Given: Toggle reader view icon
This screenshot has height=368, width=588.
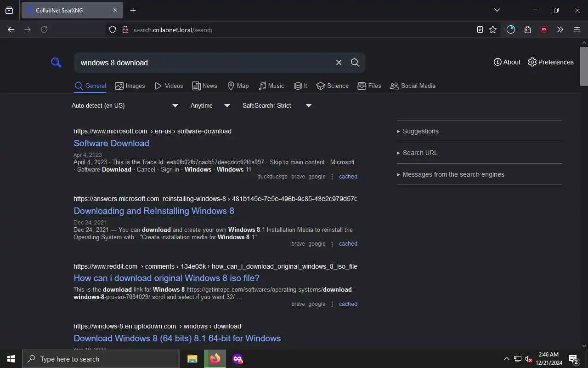Looking at the screenshot, I should pyautogui.click(x=480, y=29).
